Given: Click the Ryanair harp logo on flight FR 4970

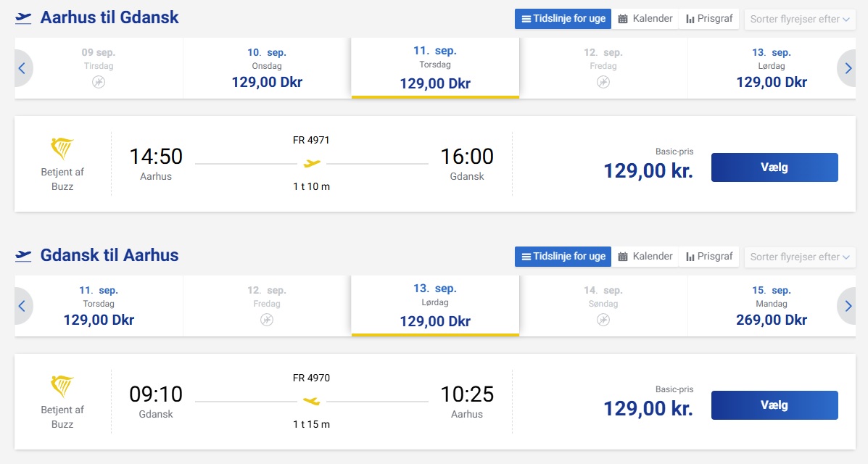Looking at the screenshot, I should [x=62, y=386].
